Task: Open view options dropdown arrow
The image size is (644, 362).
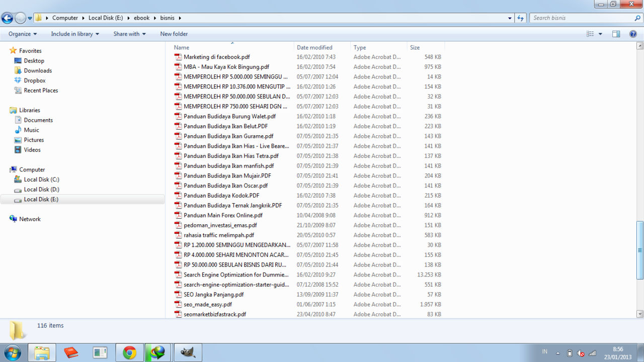Action: click(x=600, y=34)
